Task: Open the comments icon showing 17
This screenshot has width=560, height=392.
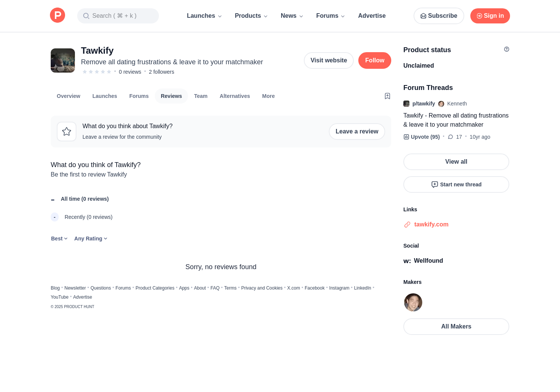Action: pos(451,137)
